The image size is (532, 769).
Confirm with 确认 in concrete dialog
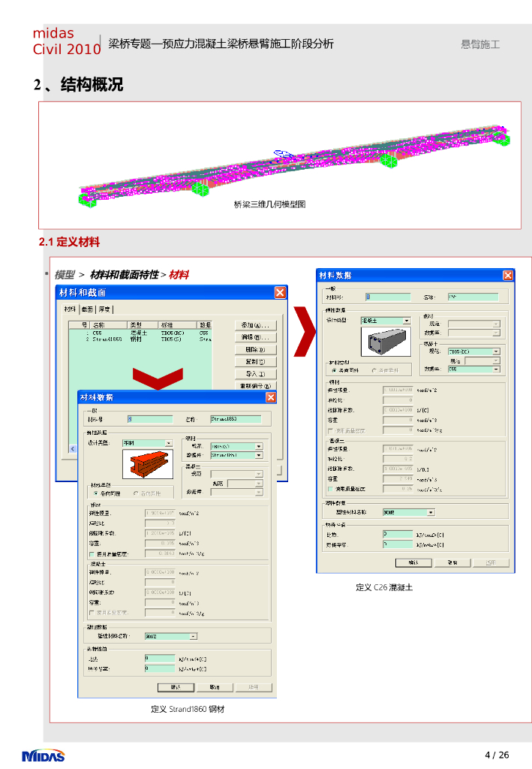[x=414, y=562]
